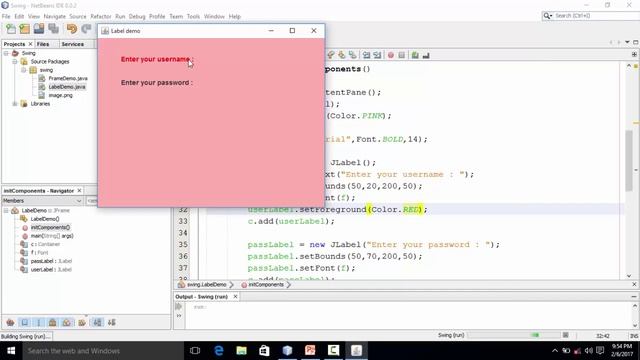Switch to the Files tab
640x360 pixels.
43,44
